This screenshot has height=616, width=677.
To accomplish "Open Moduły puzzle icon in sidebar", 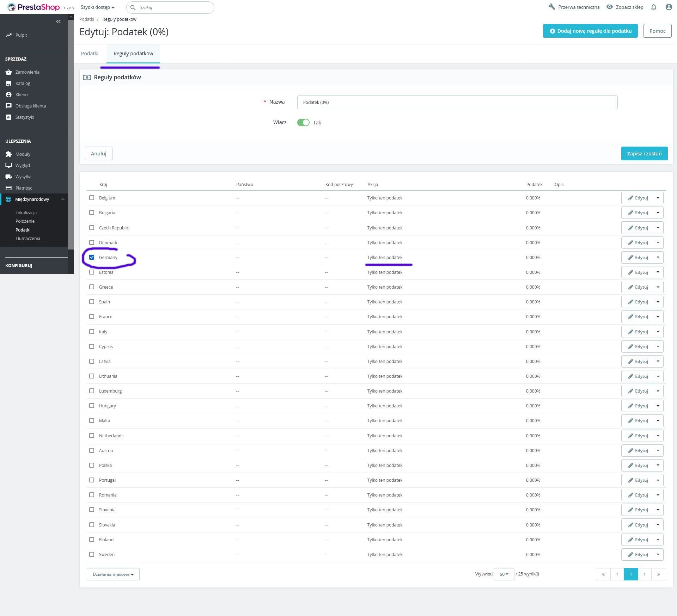I will [x=9, y=154].
